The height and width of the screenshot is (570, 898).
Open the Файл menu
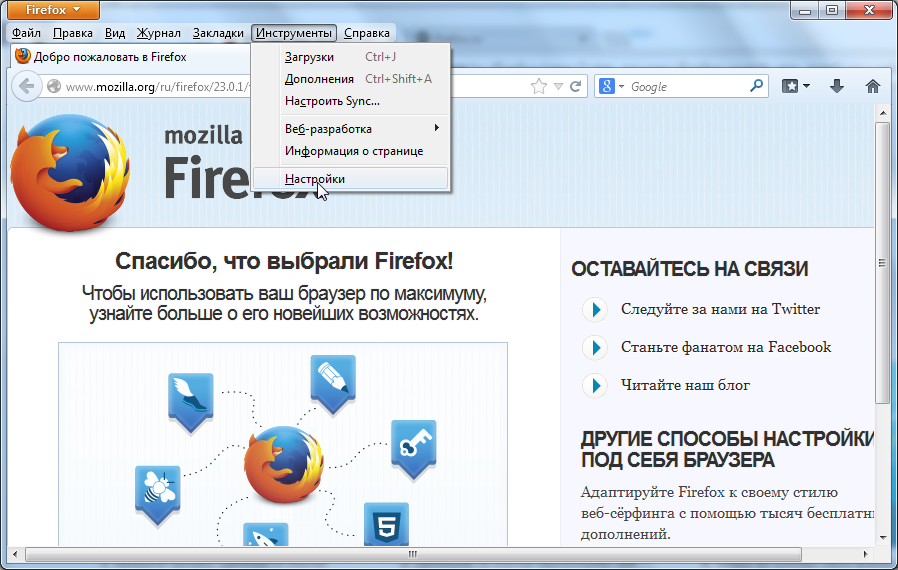pos(26,33)
